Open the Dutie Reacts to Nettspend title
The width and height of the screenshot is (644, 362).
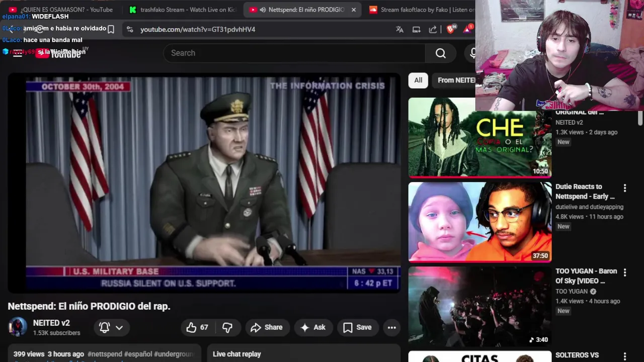(x=585, y=192)
